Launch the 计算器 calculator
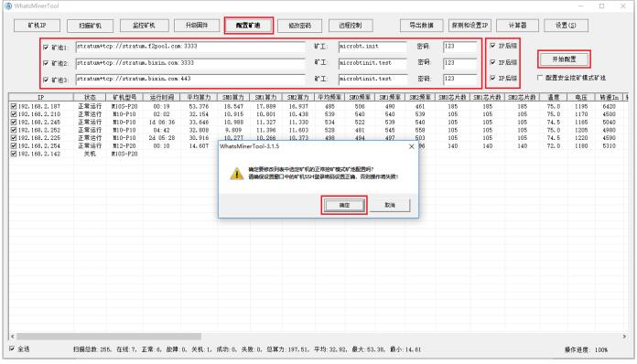637x364 pixels. click(x=518, y=26)
